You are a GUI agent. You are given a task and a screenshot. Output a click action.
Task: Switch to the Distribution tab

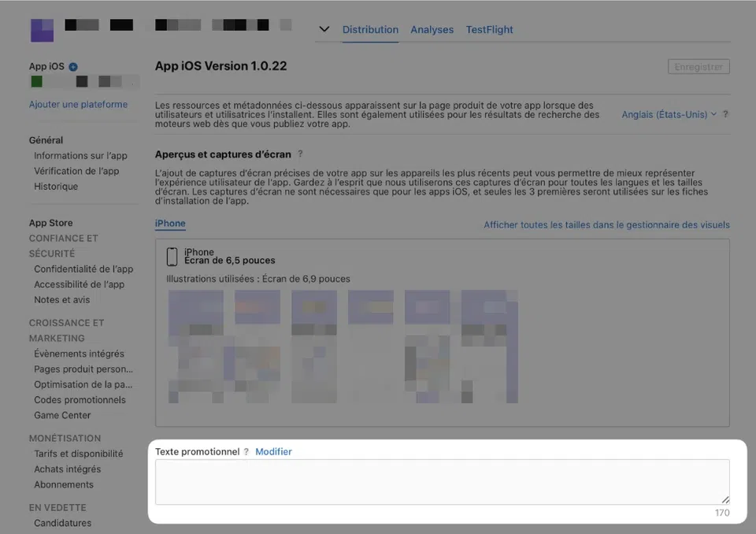370,29
